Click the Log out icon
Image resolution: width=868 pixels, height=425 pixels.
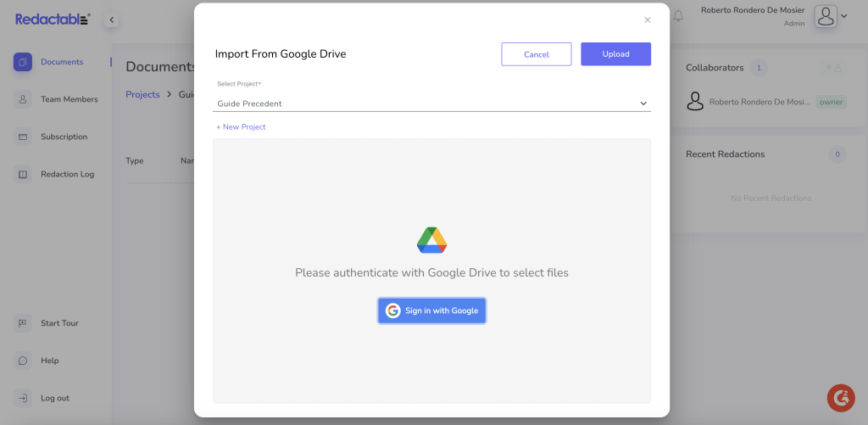pos(23,398)
